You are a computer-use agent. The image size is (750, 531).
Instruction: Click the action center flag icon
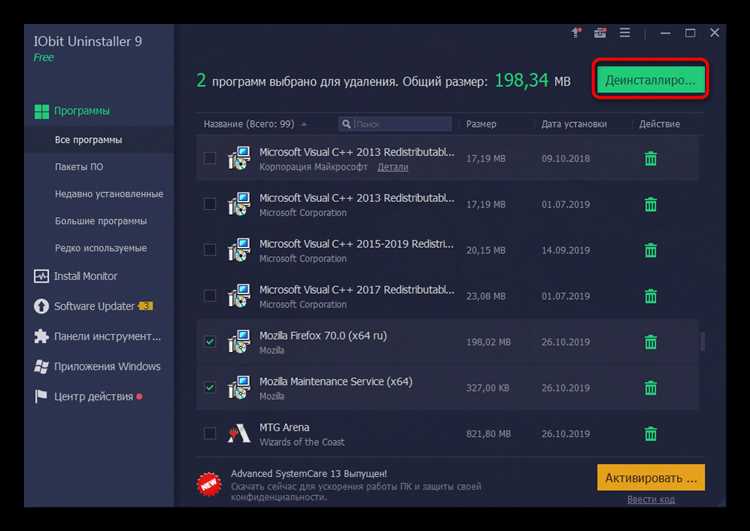(x=41, y=396)
